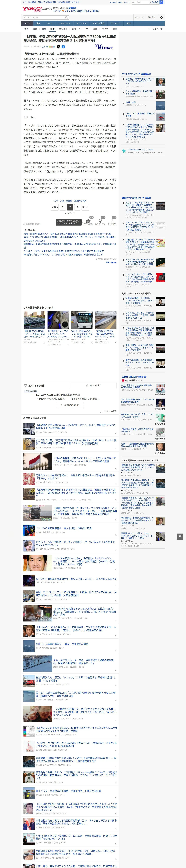186x868 pixels.
Task: Toggle コメント非表示 checkbox
Action: pos(102,411)
